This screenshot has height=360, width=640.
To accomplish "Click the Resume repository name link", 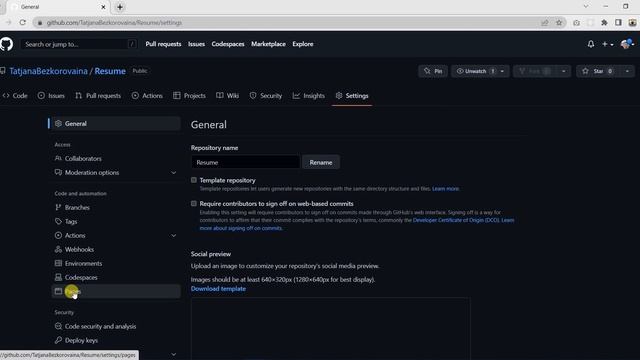I will pos(110,71).
